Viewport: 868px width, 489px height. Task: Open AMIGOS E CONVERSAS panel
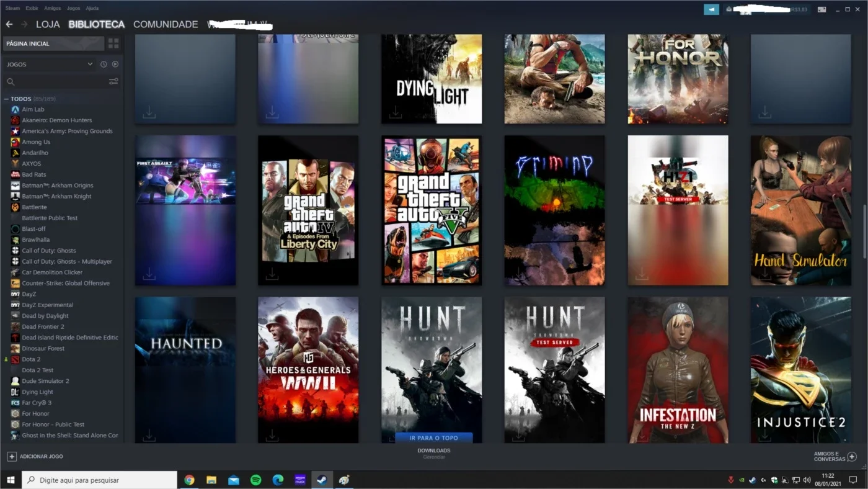(830, 456)
